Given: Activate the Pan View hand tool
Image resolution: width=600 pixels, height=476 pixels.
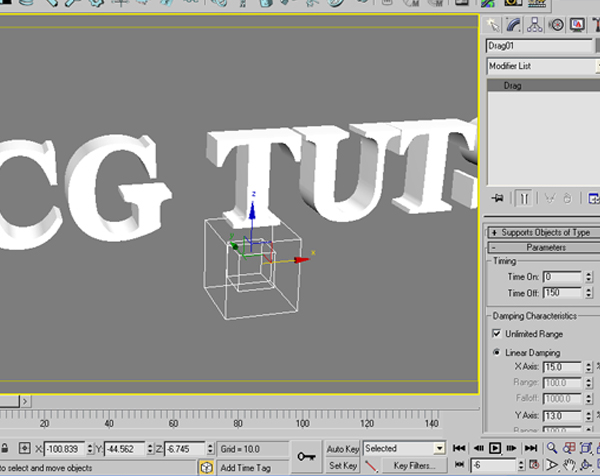Looking at the screenshot, I should [569, 466].
